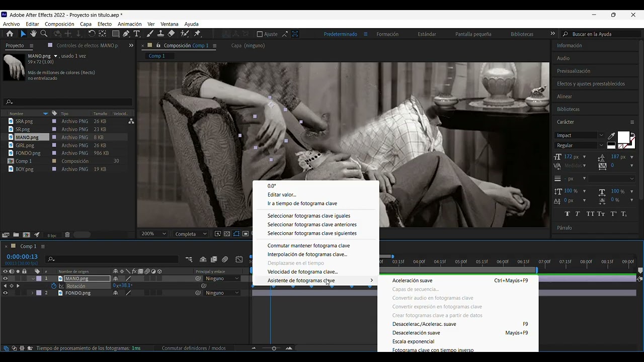Select the Rectangle shape tool
Screen dimensions: 644x362
pyautogui.click(x=116, y=34)
